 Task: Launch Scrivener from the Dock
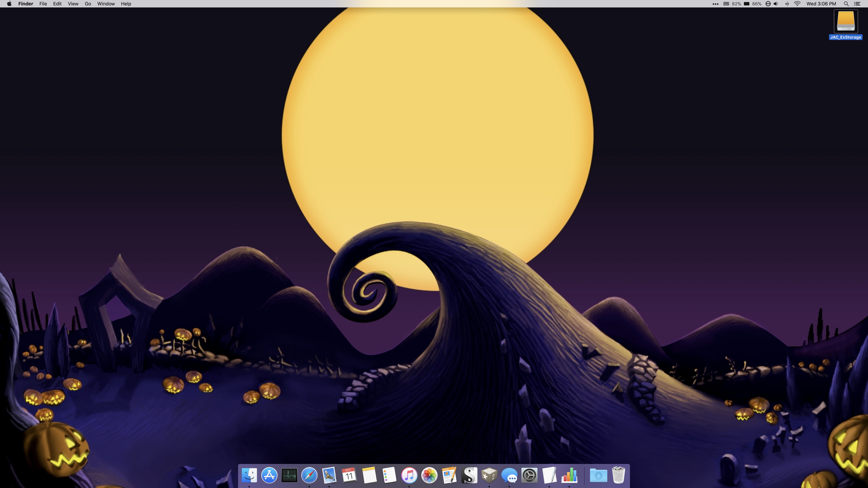point(469,475)
